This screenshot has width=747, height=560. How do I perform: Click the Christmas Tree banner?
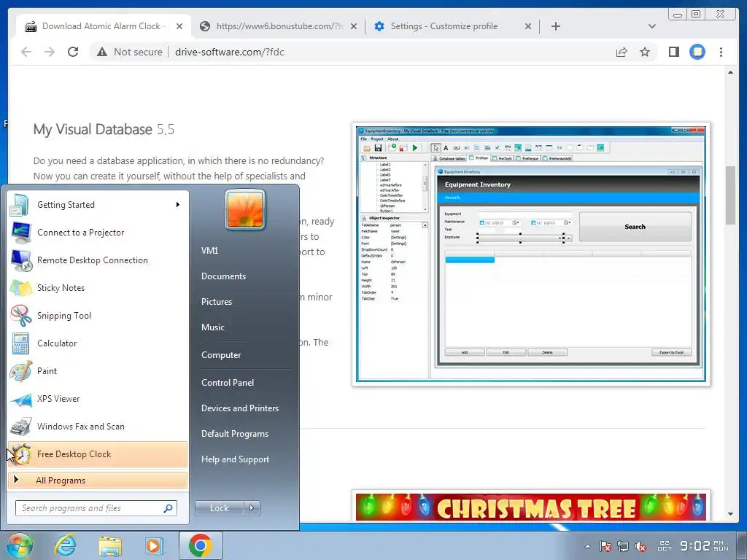click(x=531, y=506)
